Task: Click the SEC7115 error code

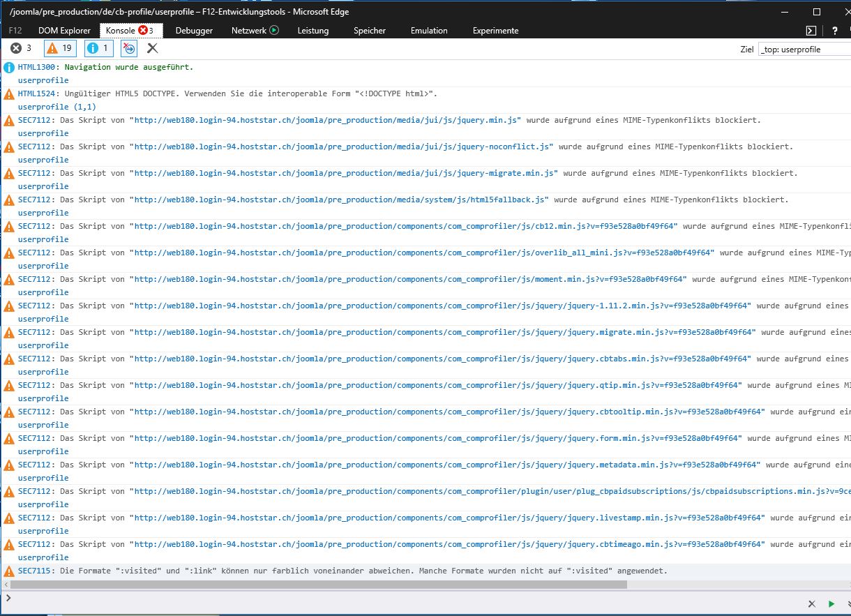Action: pos(35,571)
